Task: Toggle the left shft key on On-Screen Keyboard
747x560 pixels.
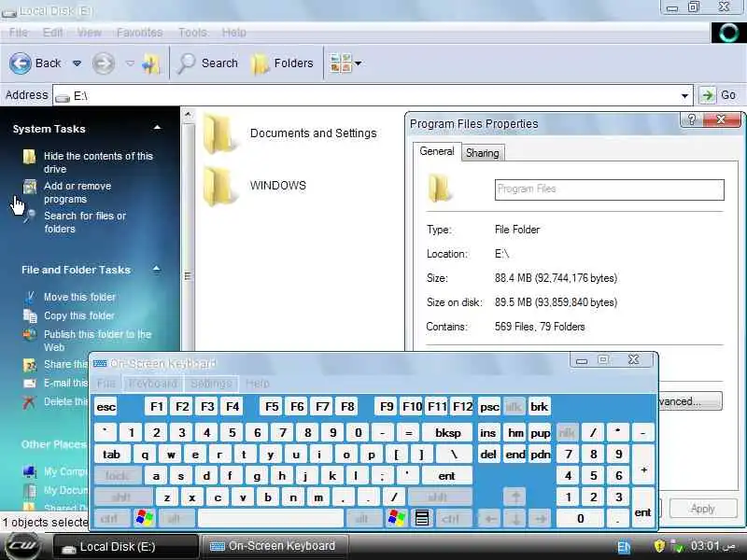Action: (121, 497)
